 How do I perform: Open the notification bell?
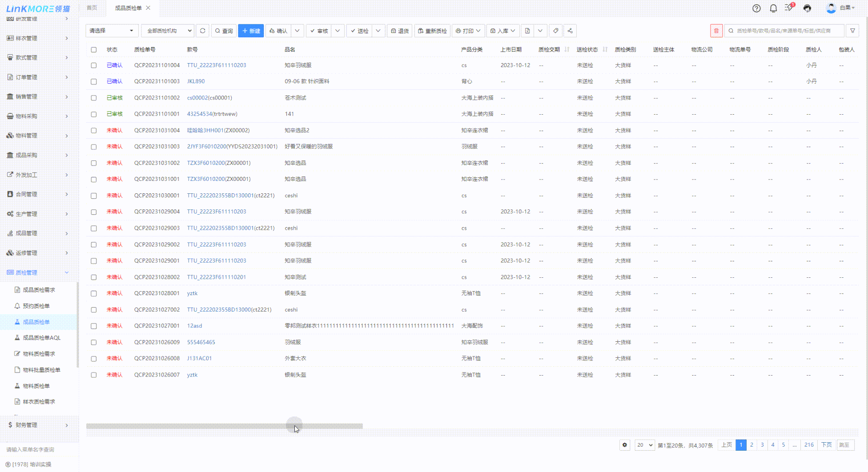click(x=773, y=8)
